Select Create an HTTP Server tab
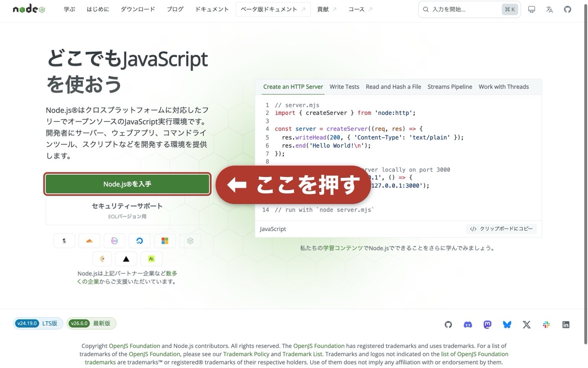588x368 pixels. [x=293, y=87]
